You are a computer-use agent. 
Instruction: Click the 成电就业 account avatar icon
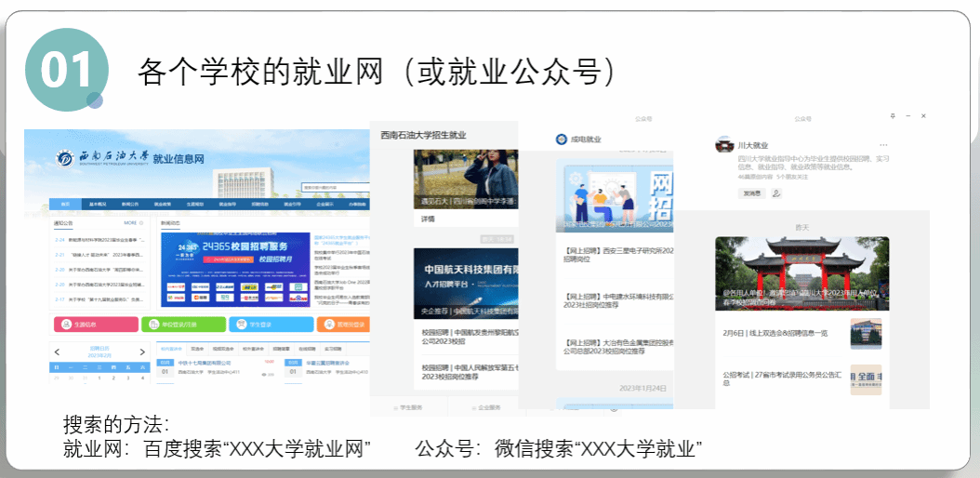click(561, 139)
